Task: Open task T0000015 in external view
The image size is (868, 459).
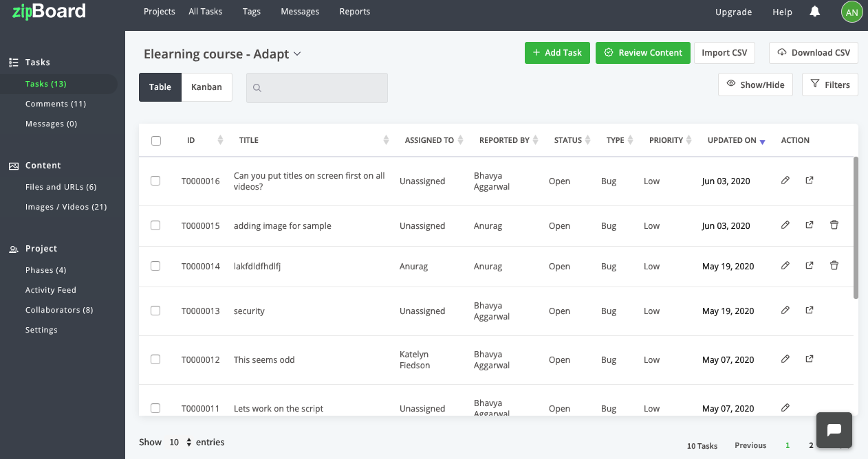Action: 810,225
